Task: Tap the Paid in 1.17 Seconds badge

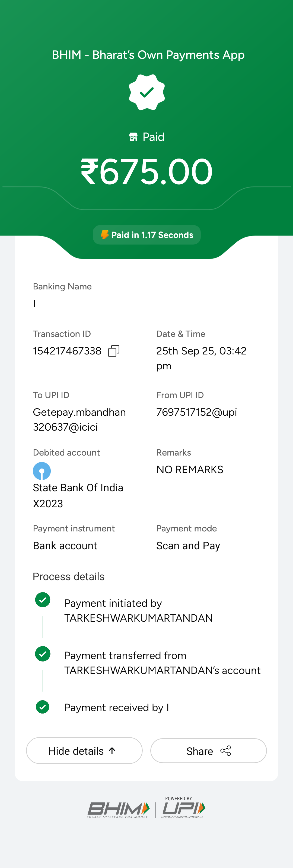Action: pos(147,235)
